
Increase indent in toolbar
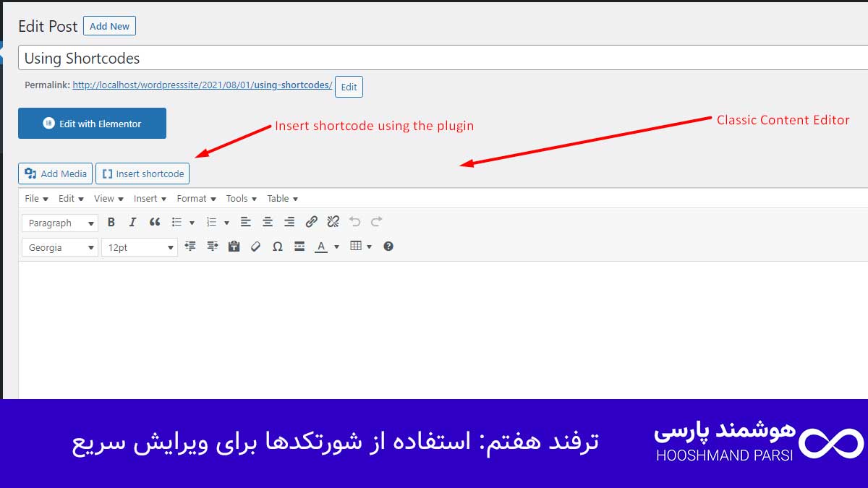tap(212, 247)
